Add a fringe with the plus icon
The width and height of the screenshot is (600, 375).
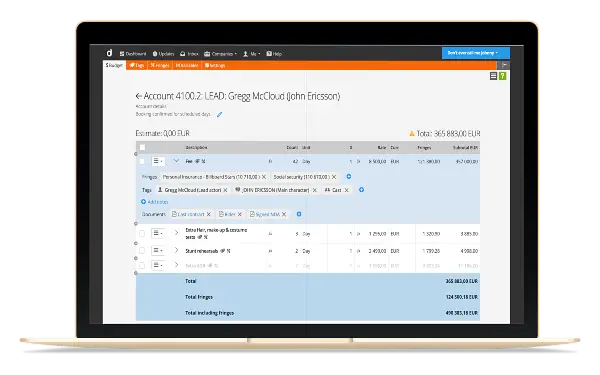(349, 176)
